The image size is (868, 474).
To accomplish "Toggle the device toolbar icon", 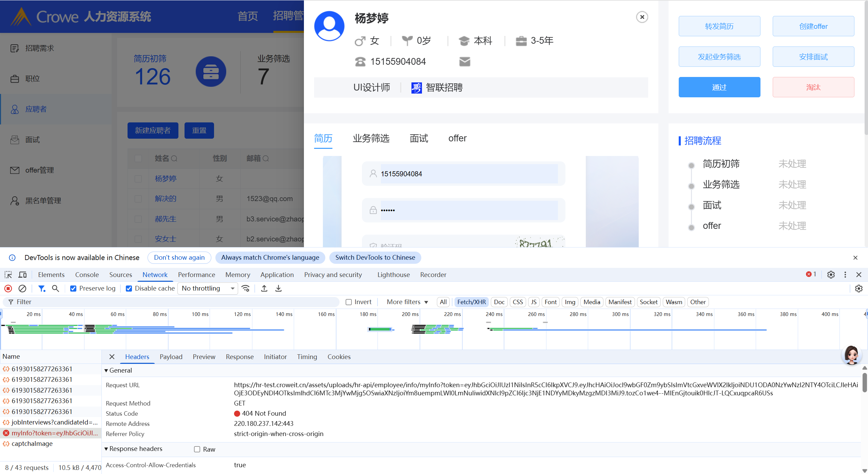I will click(x=23, y=275).
